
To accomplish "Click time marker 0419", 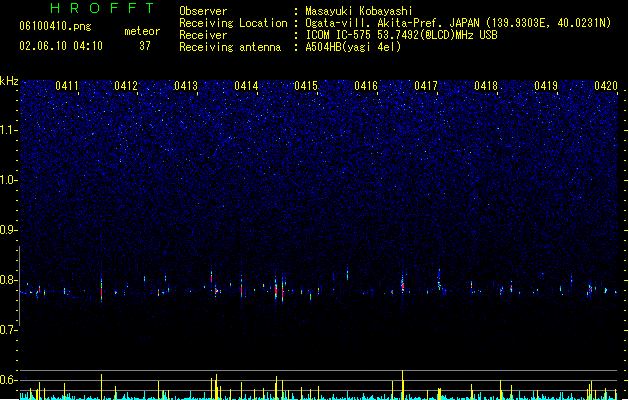I will point(546,86).
